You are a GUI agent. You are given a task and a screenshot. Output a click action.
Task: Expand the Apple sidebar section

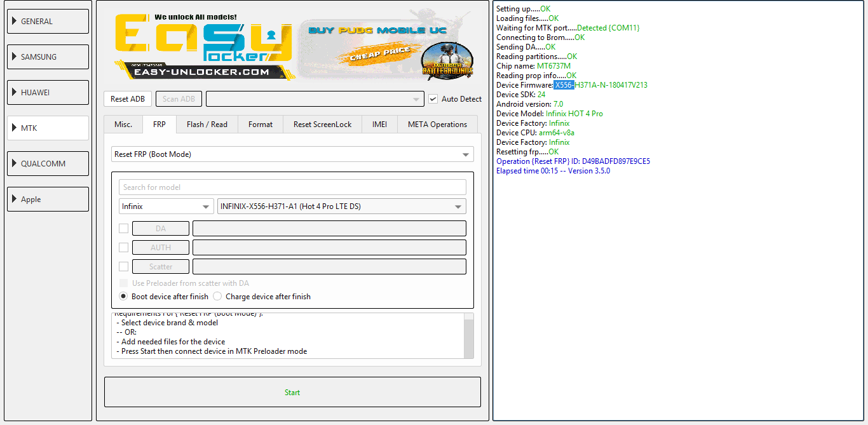click(48, 199)
